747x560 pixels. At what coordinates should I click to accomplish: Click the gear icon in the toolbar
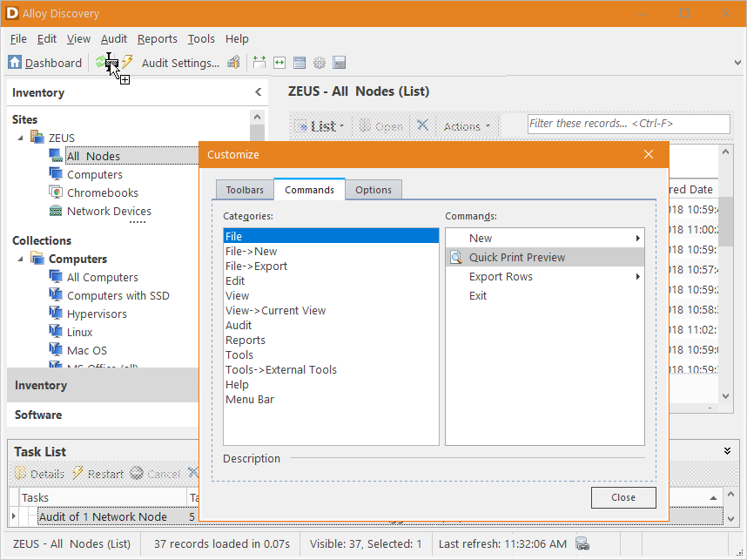pos(319,62)
